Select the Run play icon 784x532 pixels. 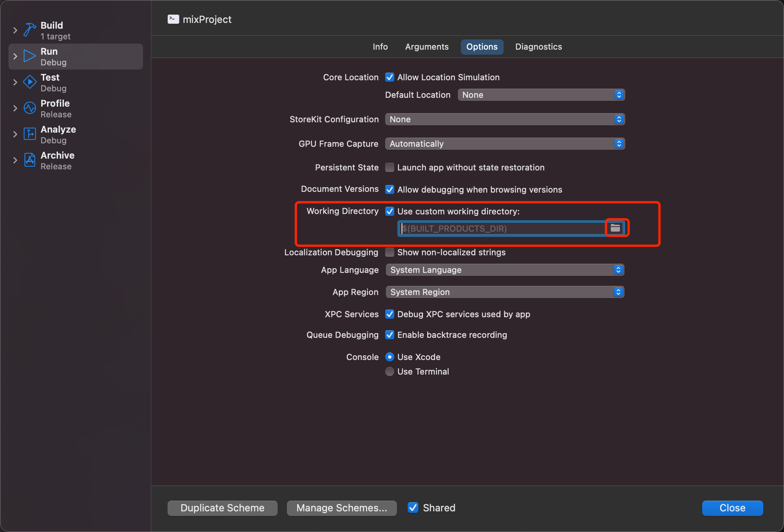pyautogui.click(x=30, y=56)
